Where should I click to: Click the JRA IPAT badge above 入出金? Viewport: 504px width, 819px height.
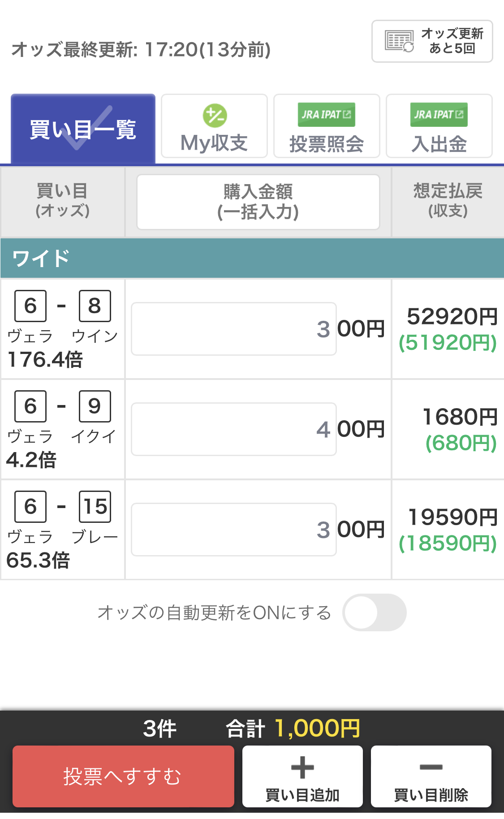click(439, 115)
